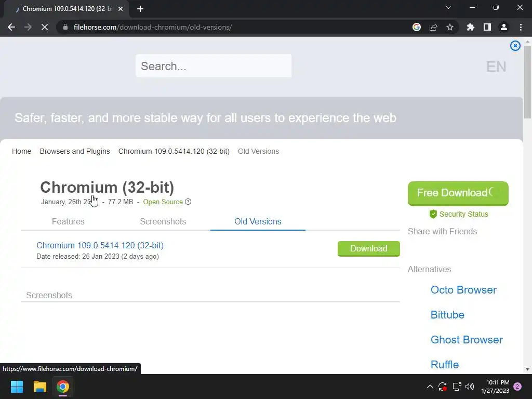Open the Google icon in the address bar
Image resolution: width=532 pixels, height=399 pixels.
417,27
